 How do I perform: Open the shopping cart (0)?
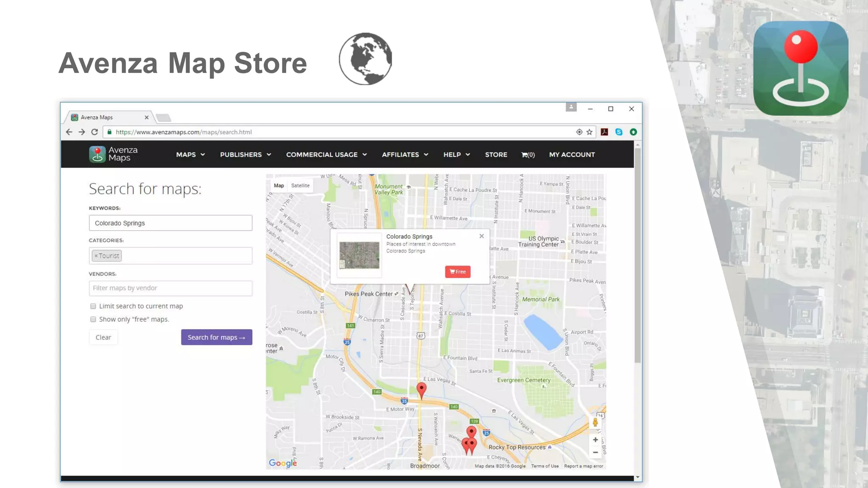[x=528, y=155]
